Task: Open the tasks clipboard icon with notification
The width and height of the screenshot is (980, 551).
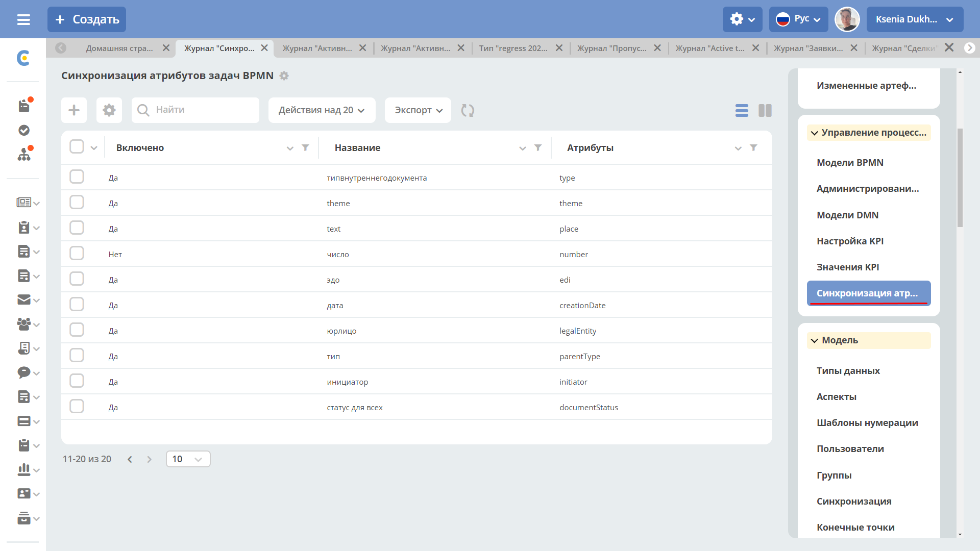Action: point(24,106)
